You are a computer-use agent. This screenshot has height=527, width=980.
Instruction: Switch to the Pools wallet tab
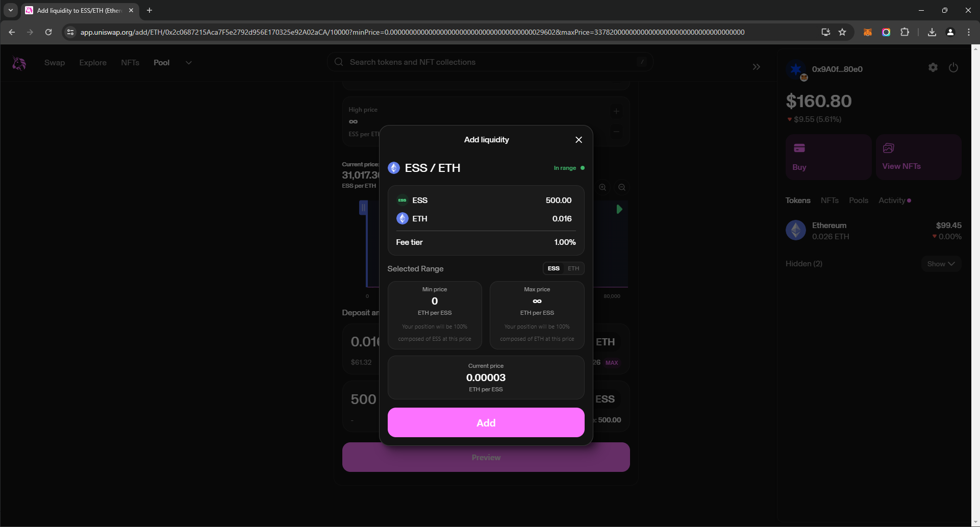click(x=858, y=200)
